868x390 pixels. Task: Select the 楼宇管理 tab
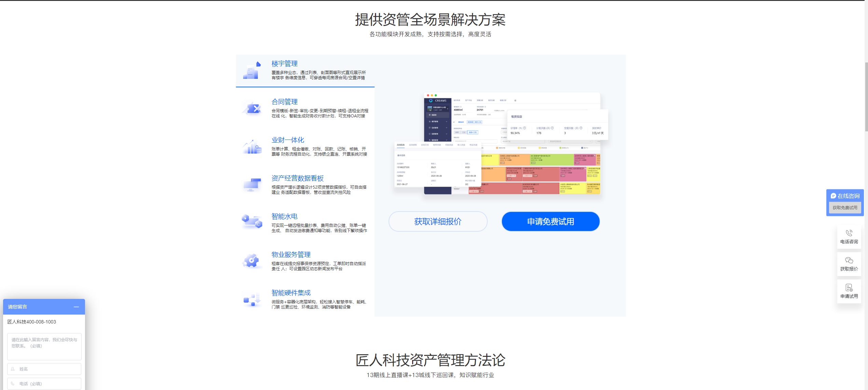[x=305, y=71]
